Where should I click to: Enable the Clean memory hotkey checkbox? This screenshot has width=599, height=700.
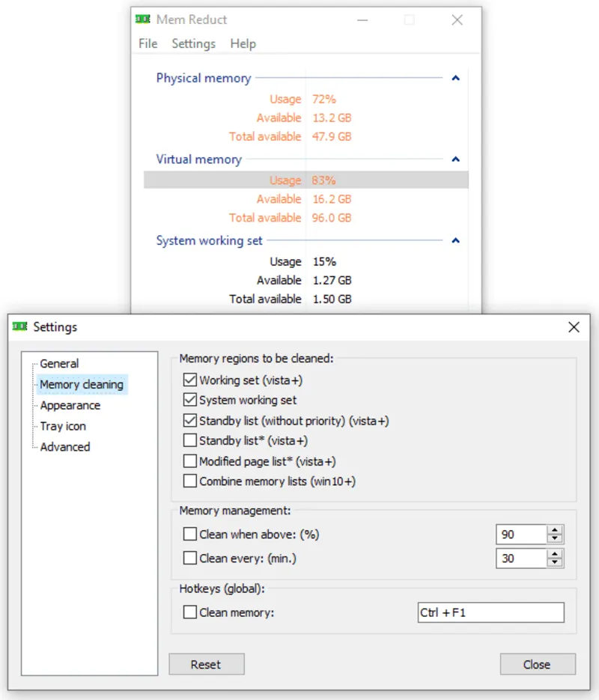coord(189,612)
